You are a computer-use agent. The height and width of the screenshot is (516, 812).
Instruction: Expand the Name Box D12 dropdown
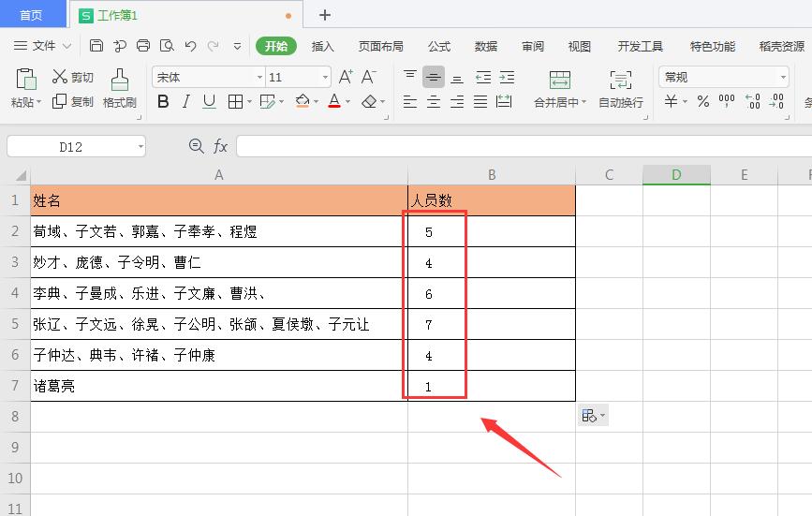tap(140, 146)
